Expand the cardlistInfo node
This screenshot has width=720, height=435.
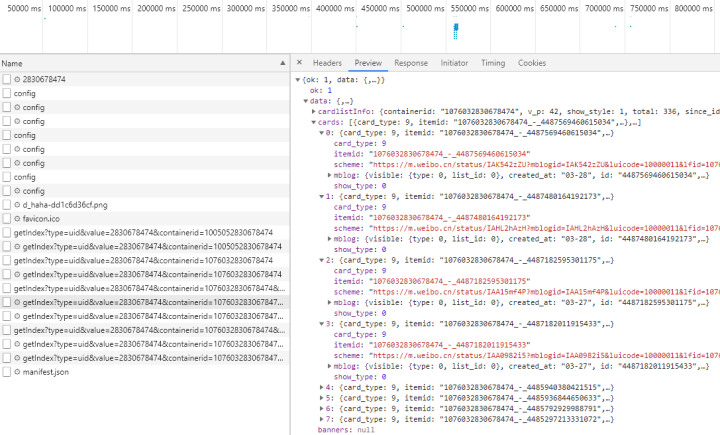coord(314,112)
